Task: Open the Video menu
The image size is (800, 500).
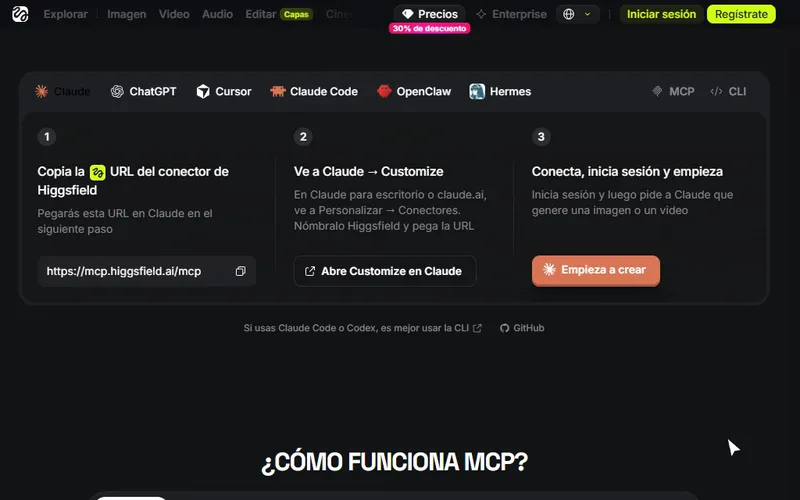Action: click(174, 14)
